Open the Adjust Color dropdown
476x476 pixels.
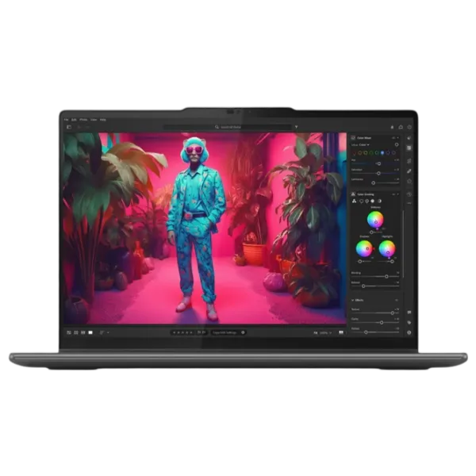click(x=367, y=144)
